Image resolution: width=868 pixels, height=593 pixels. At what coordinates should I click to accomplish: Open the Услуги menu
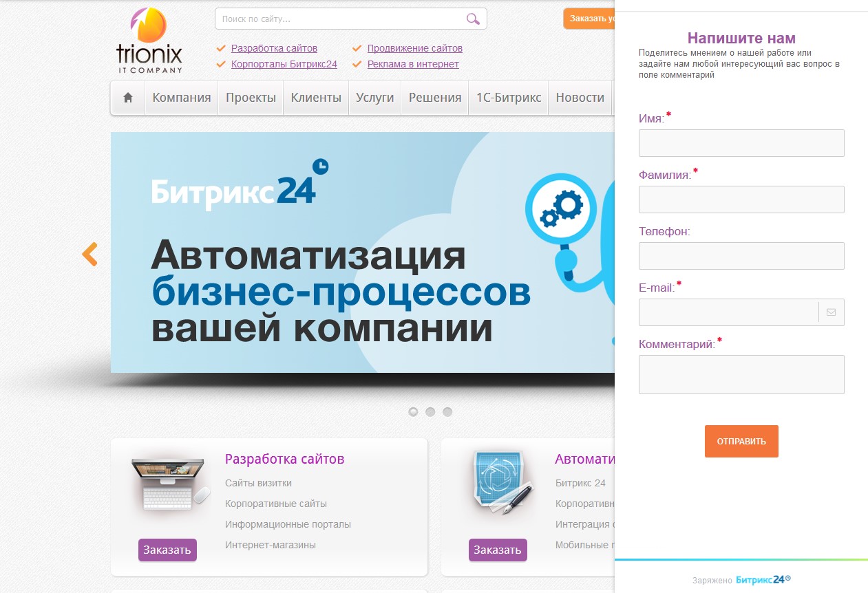click(x=375, y=98)
